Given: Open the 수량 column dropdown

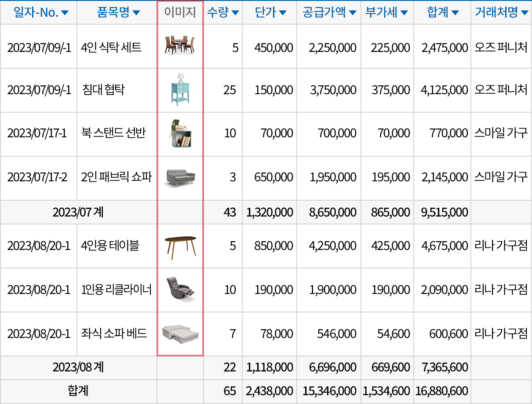Looking at the screenshot, I should [235, 12].
